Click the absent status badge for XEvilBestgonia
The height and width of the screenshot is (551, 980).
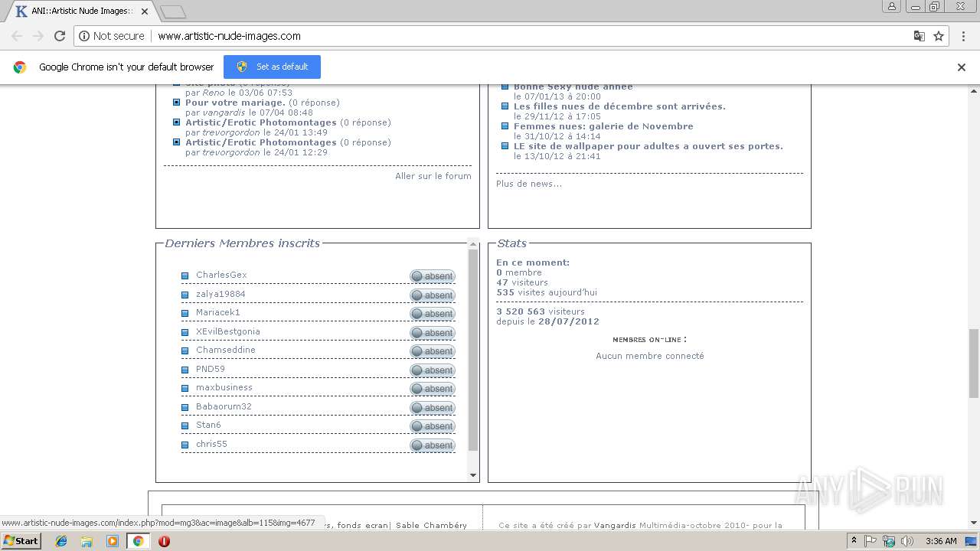coord(433,333)
